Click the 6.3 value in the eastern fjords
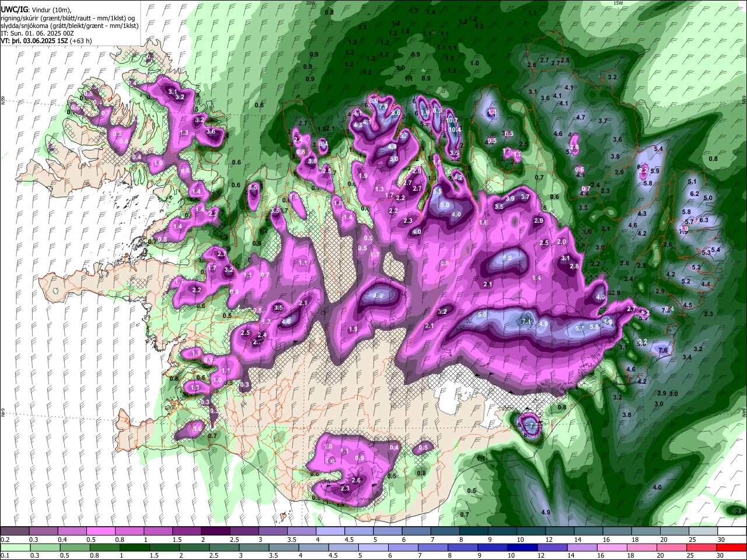747x560 pixels. tap(704, 220)
